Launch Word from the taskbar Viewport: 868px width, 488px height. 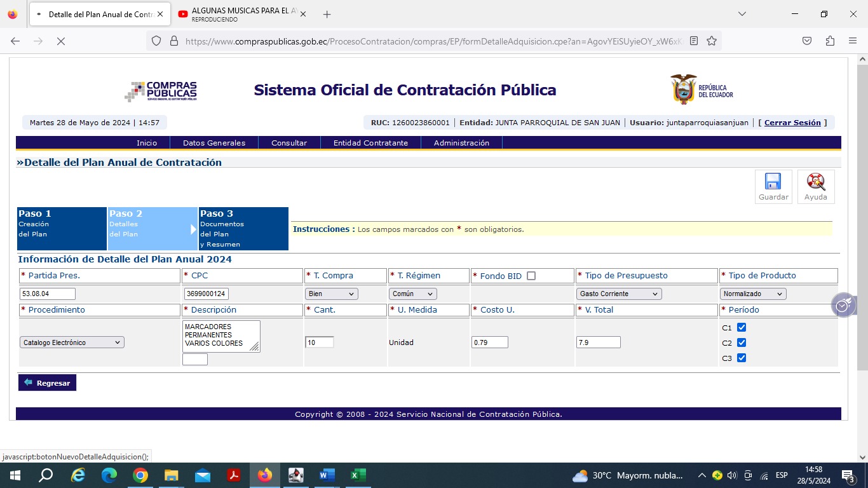[x=327, y=475]
